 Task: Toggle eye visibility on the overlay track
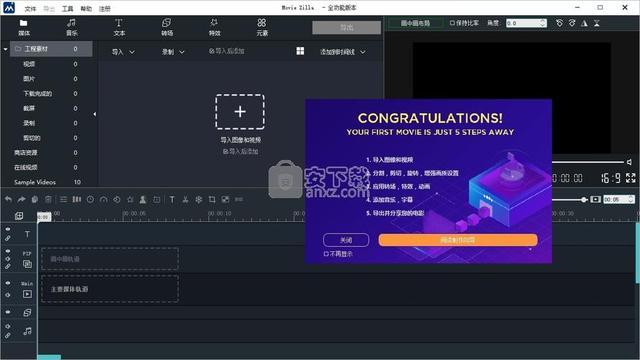(x=8, y=312)
